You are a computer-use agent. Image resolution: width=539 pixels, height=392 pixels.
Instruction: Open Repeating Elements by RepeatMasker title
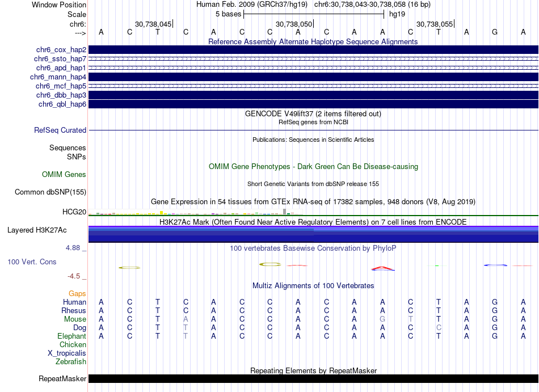click(x=313, y=370)
